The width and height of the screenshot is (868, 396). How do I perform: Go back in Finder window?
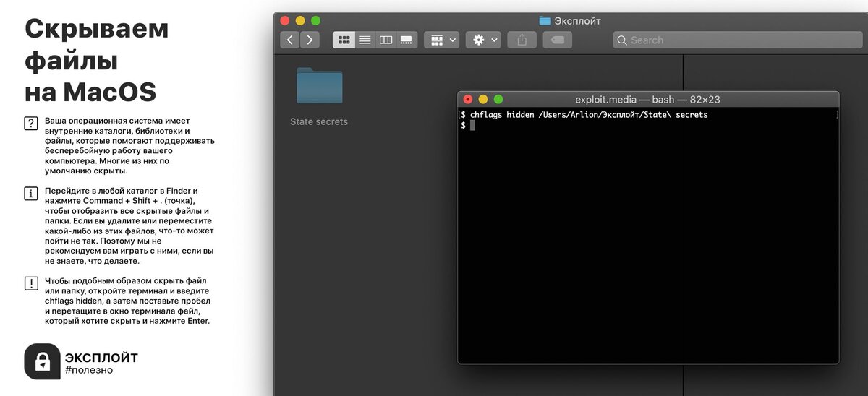point(290,40)
